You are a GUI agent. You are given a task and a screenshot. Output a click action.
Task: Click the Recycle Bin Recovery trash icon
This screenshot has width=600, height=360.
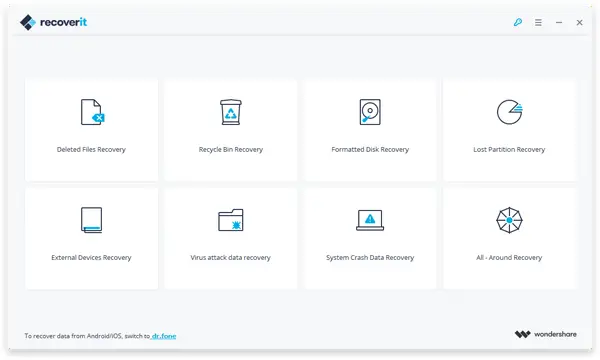pyautogui.click(x=231, y=112)
